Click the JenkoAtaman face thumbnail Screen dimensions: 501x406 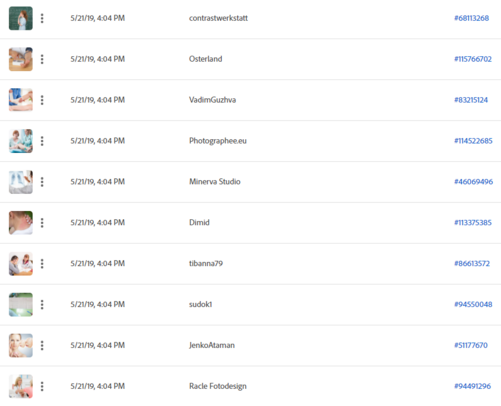(21, 345)
